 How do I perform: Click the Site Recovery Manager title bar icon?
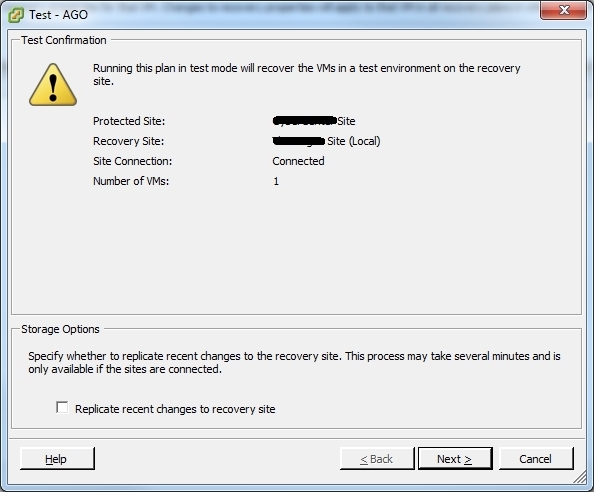pyautogui.click(x=16, y=15)
